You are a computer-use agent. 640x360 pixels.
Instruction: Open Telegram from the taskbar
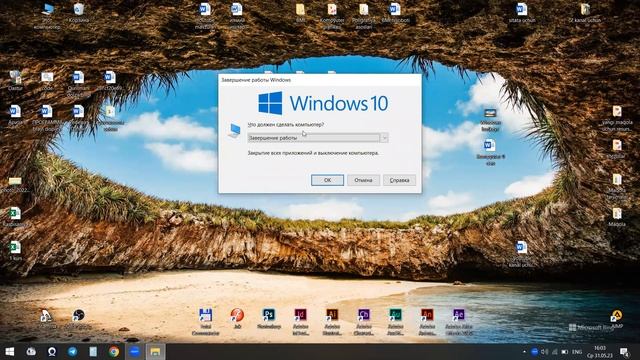73,351
